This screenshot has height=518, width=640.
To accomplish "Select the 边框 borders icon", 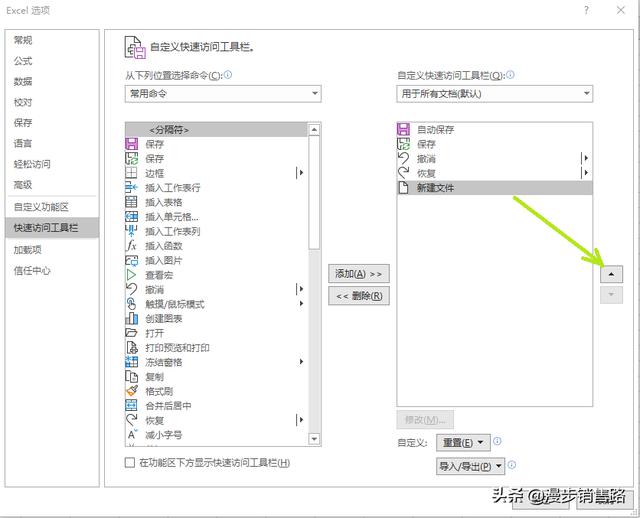I will pyautogui.click(x=131, y=173).
